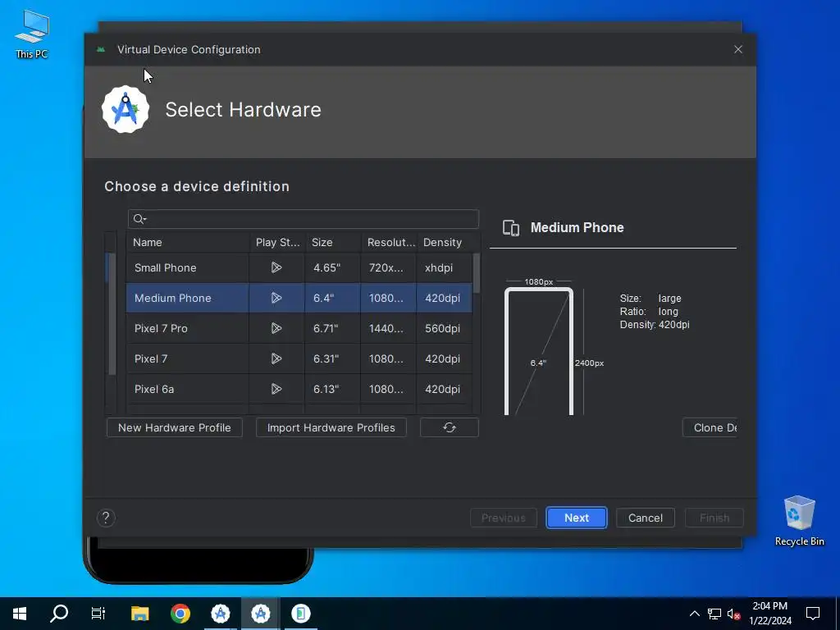Click the refresh hardware profiles icon button
This screenshot has height=630, width=840.
(x=450, y=427)
